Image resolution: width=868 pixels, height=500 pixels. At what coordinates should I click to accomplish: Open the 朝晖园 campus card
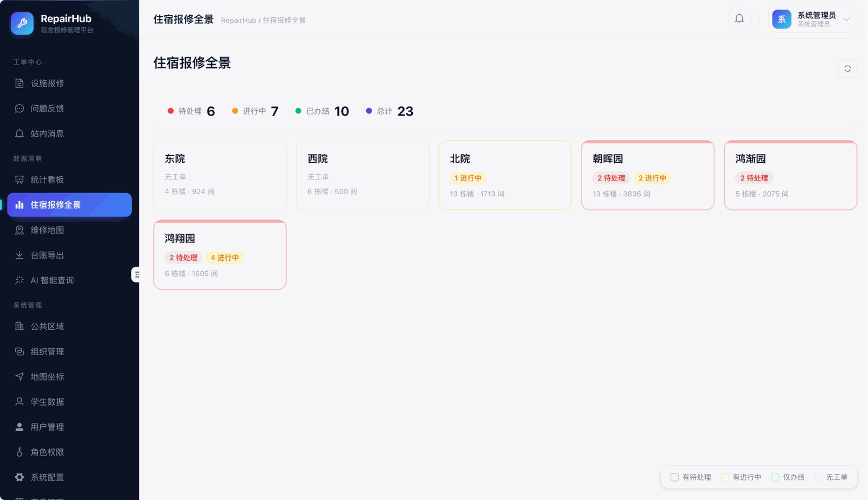647,175
